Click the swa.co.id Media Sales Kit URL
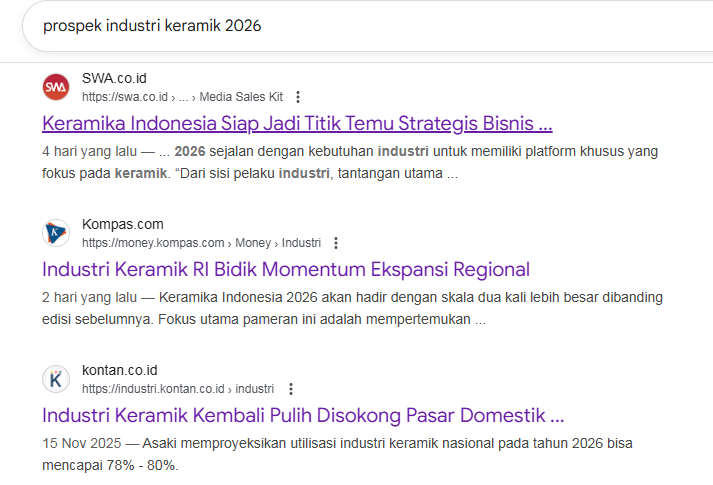Screen dimensions: 713x485 tap(182, 97)
